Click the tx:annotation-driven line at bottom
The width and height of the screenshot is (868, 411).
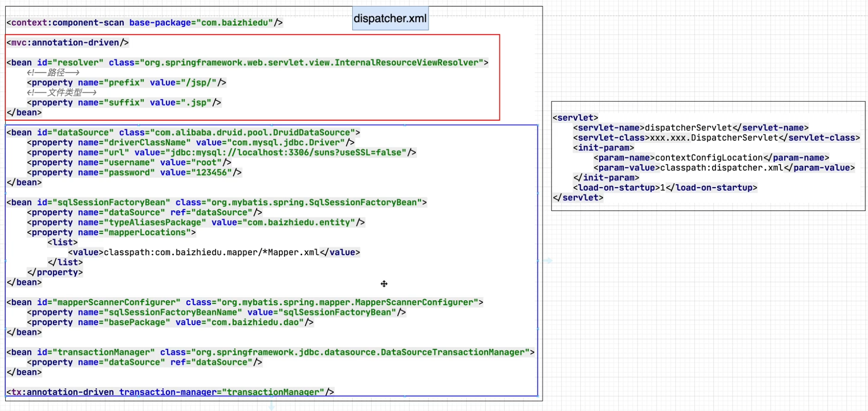coord(170,392)
